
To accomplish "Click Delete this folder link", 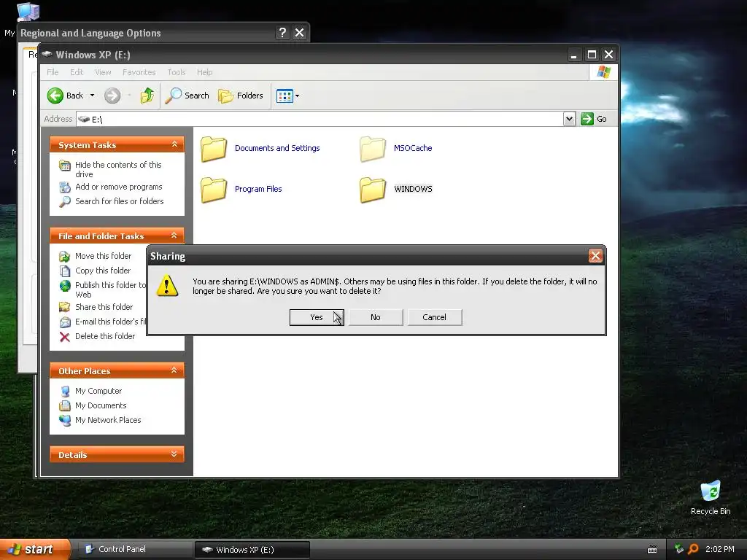I will [x=105, y=336].
